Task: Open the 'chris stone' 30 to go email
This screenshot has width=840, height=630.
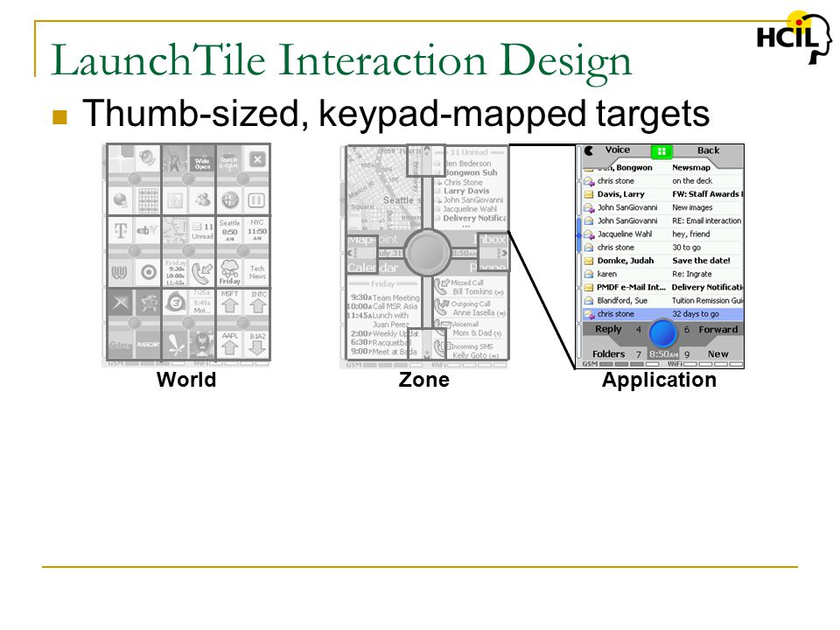Action: tap(663, 248)
